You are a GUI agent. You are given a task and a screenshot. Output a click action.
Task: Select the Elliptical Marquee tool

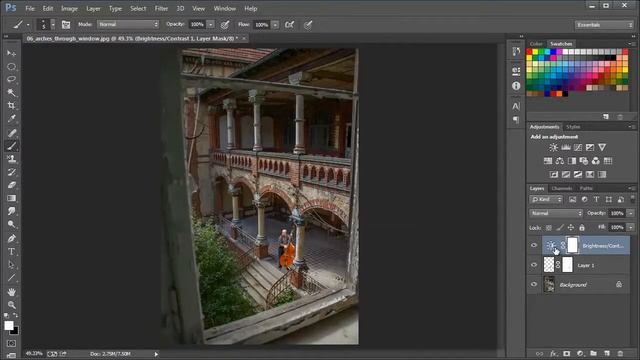click(x=11, y=66)
